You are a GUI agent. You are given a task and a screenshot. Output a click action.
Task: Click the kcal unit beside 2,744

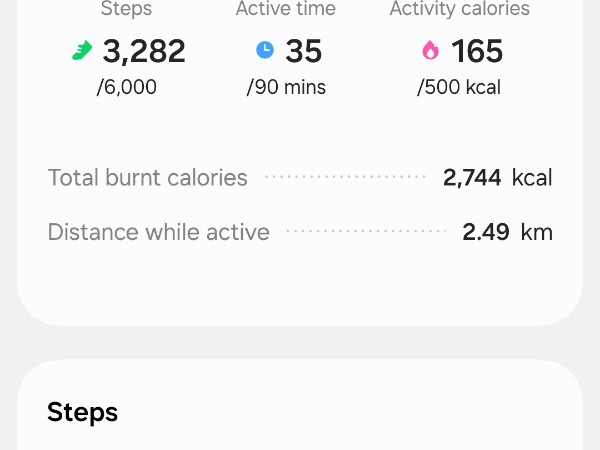[x=531, y=178]
